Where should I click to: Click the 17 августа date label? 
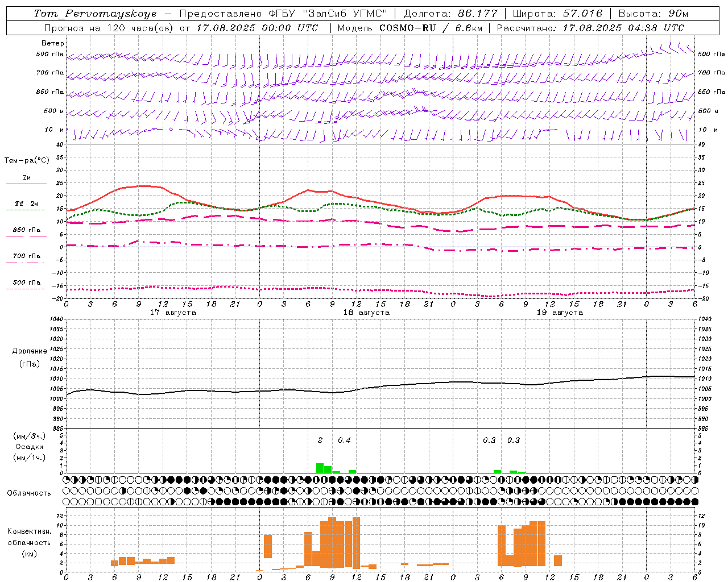coord(173,313)
